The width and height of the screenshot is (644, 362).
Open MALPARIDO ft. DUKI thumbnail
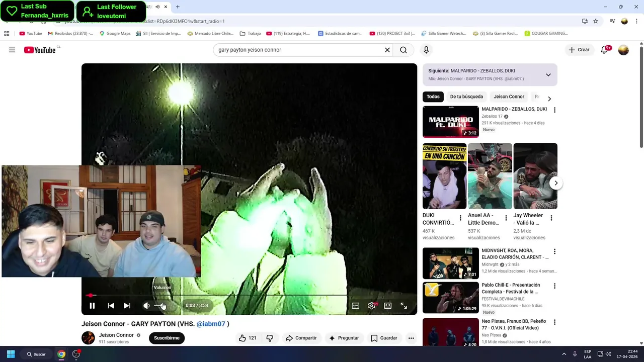[x=451, y=122]
